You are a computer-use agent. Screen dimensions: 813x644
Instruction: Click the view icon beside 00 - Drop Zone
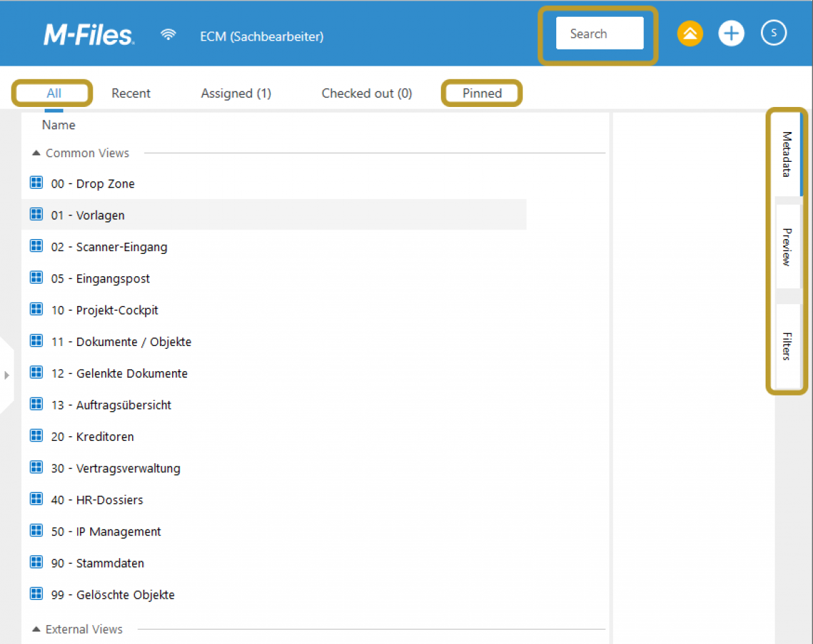point(37,183)
